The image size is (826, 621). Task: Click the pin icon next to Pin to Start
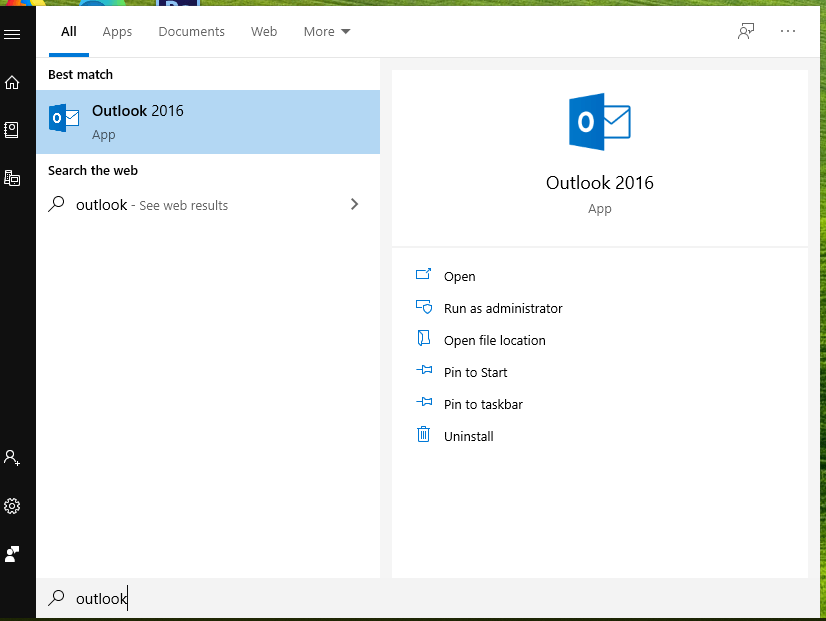[x=424, y=370]
